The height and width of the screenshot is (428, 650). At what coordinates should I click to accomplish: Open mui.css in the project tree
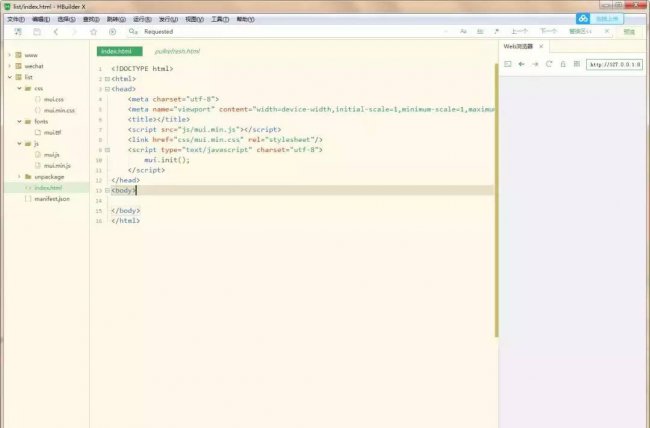[53, 100]
